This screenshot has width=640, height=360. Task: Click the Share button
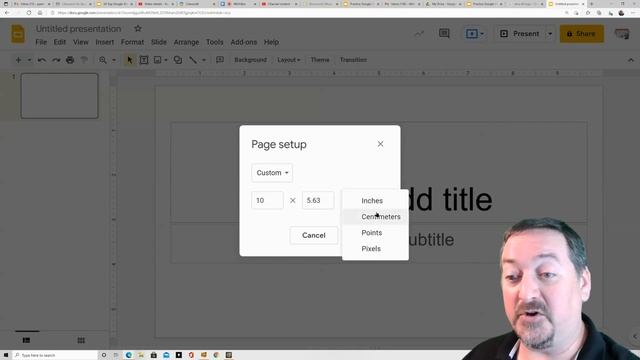[581, 33]
